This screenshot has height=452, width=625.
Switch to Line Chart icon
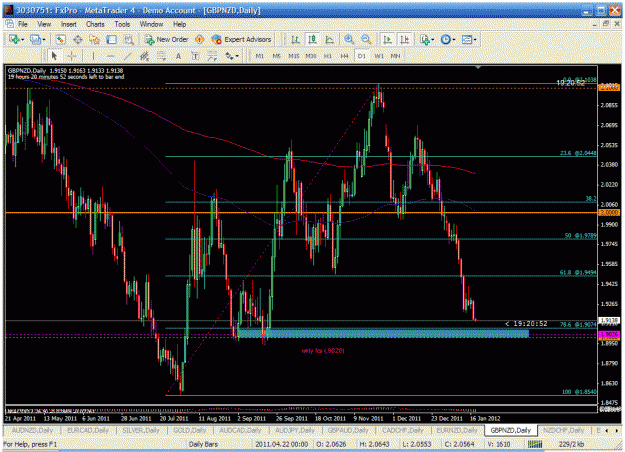(330, 39)
